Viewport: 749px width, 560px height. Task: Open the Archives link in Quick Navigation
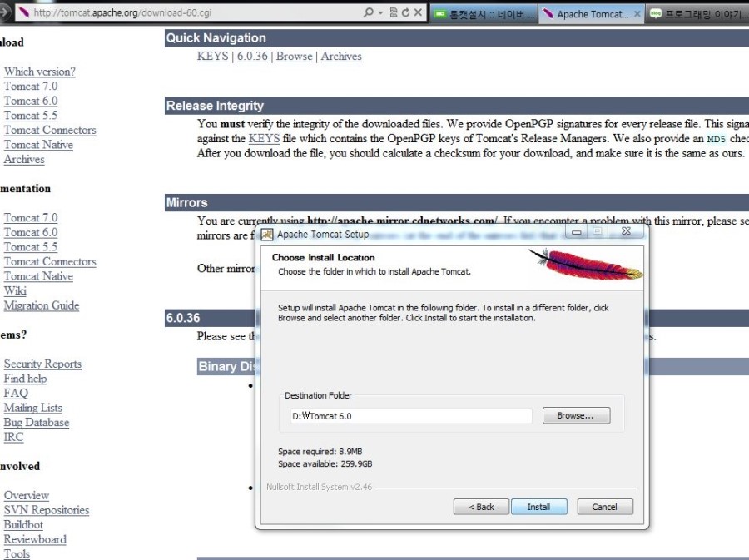[x=341, y=57]
